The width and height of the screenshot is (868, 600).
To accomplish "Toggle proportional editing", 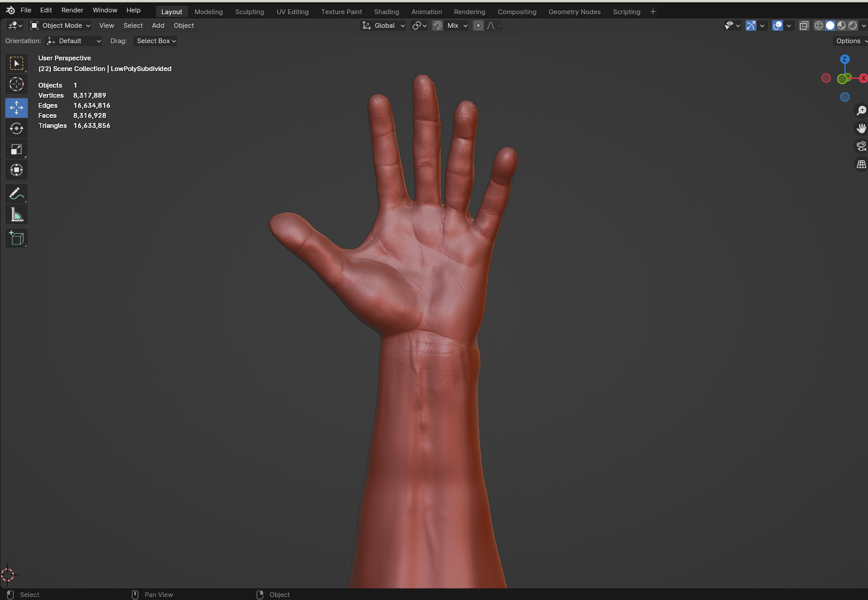I will pyautogui.click(x=478, y=25).
